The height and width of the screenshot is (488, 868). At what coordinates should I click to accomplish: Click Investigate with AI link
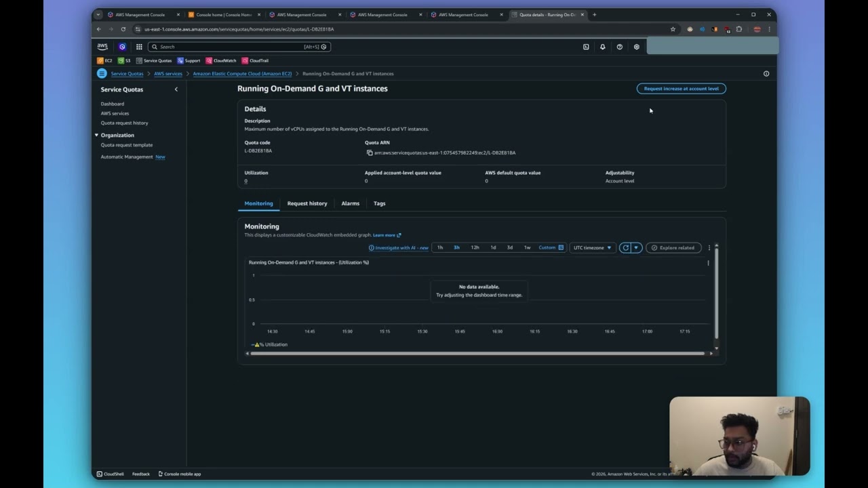coord(399,247)
